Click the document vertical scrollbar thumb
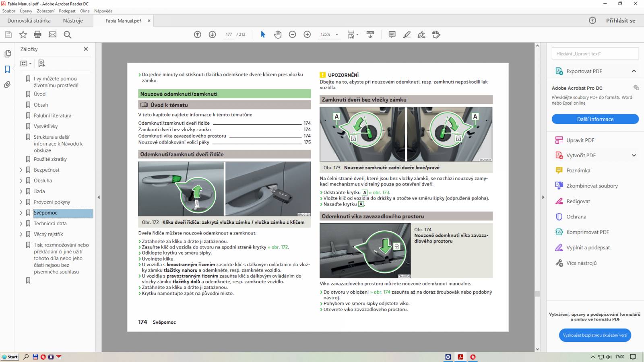Image resolution: width=644 pixels, height=362 pixels. 537,294
